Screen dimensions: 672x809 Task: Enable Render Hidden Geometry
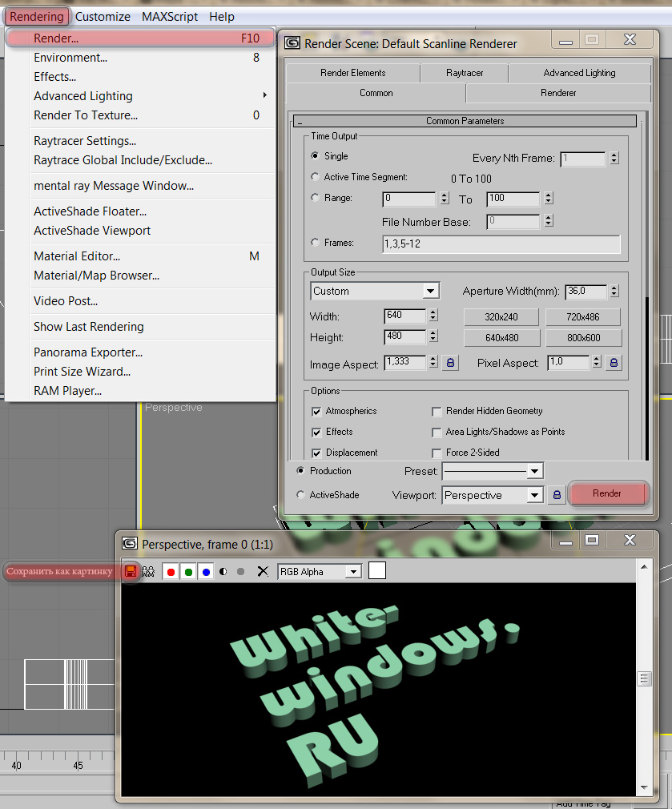[x=437, y=411]
